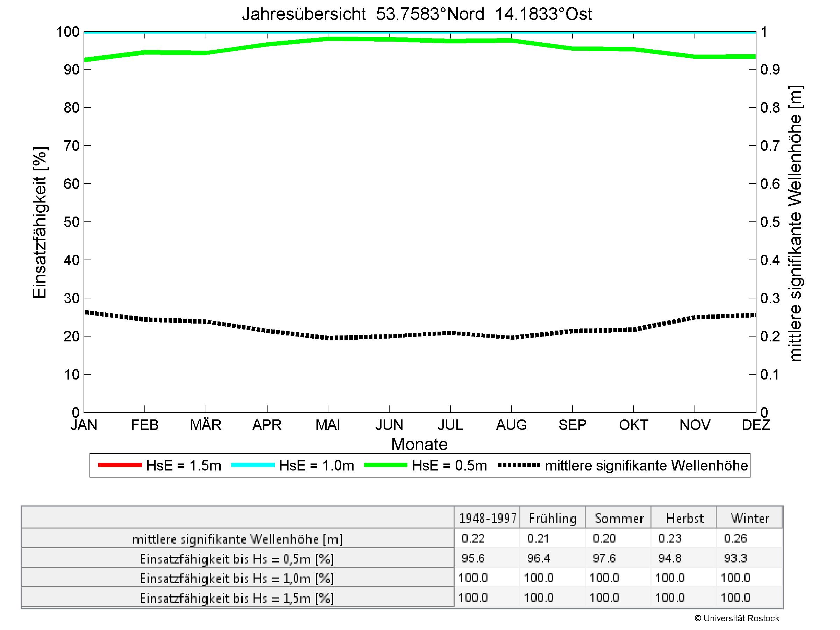This screenshot has height=630, width=840.
Task: Click the summer 97.6 availability cell
Action: (604, 558)
